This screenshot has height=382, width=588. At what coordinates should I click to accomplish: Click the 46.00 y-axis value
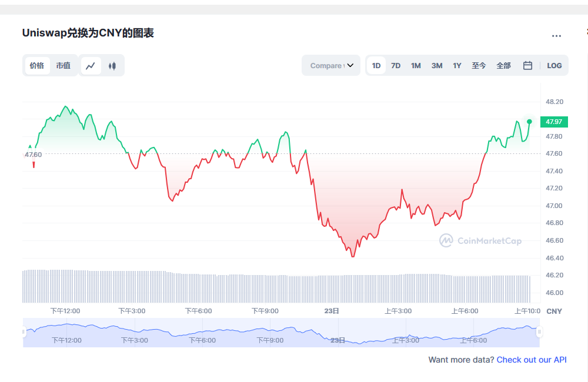(x=554, y=293)
